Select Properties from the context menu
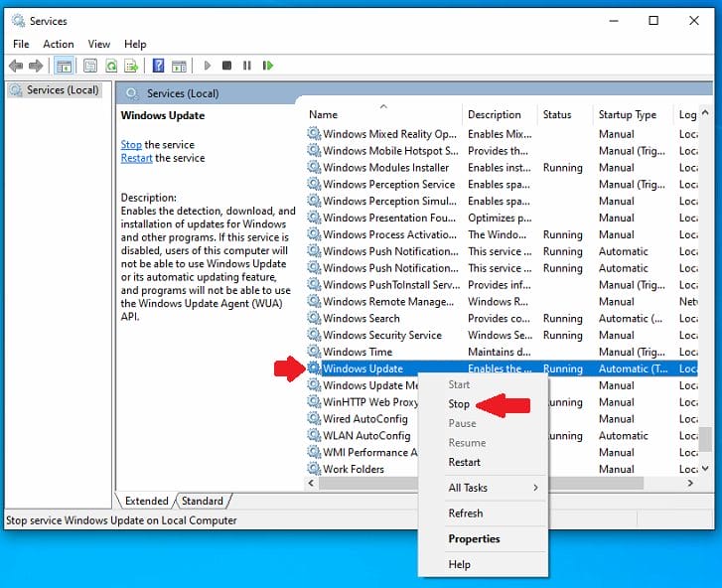Viewport: 722px width, 588px height. pos(474,538)
